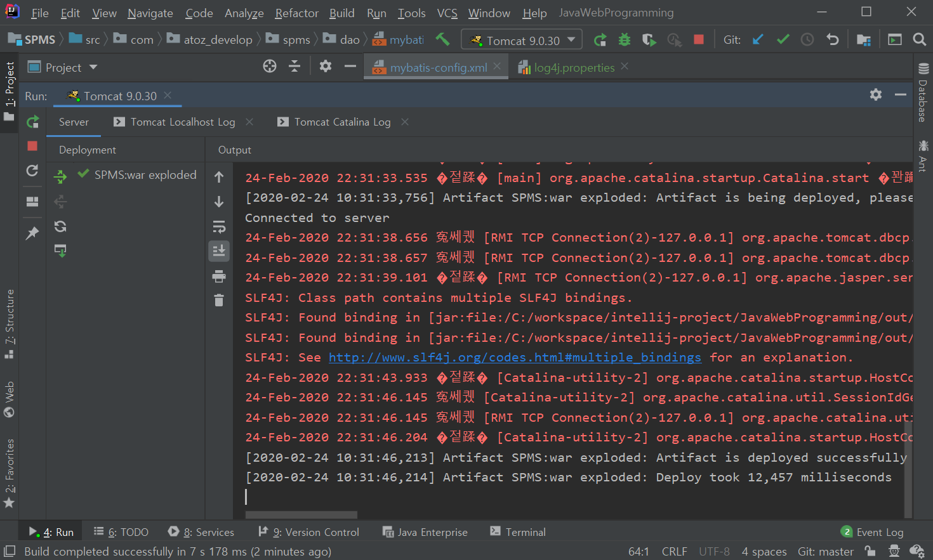Viewport: 933px width, 560px height.
Task: Close the Tomcat 9.0.30 run tab
Action: click(168, 95)
